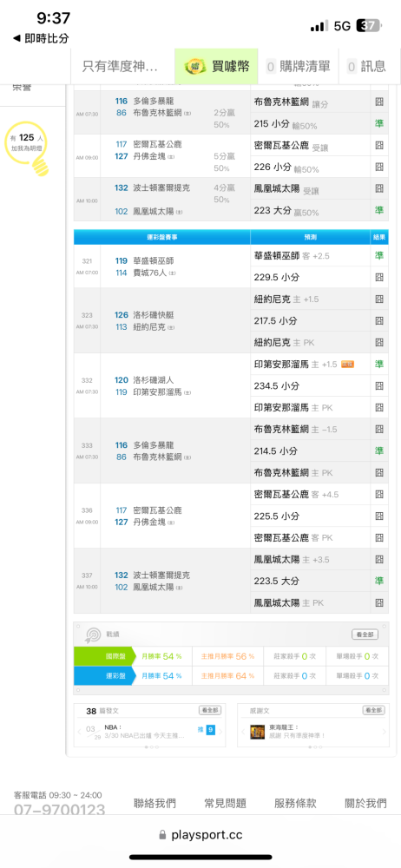This screenshot has width=401, height=868.
Task: Select the 只有準度神 profile tab
Action: click(x=122, y=67)
